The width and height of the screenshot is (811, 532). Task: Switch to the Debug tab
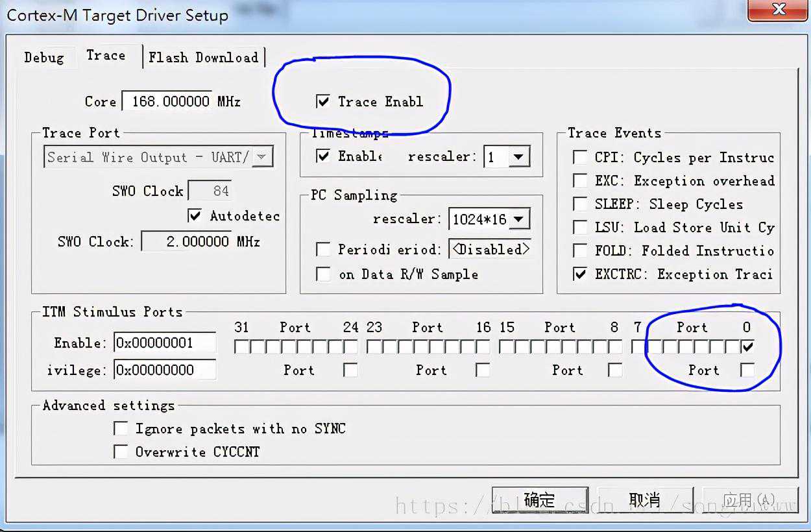coord(43,57)
